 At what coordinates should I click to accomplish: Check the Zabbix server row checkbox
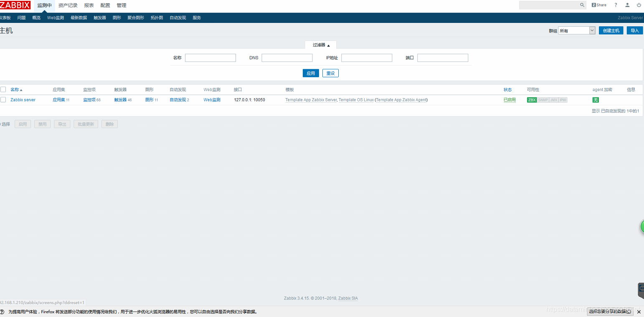(3, 100)
